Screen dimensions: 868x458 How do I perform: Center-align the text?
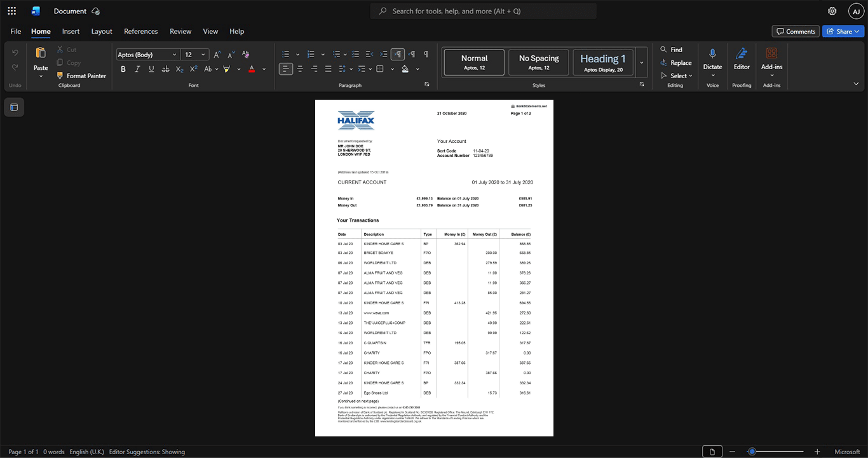pos(300,69)
